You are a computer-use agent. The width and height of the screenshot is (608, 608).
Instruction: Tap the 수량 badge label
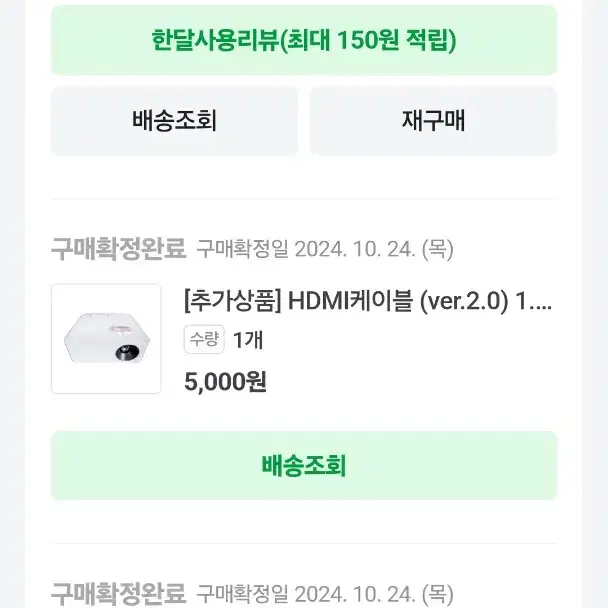[x=204, y=339]
